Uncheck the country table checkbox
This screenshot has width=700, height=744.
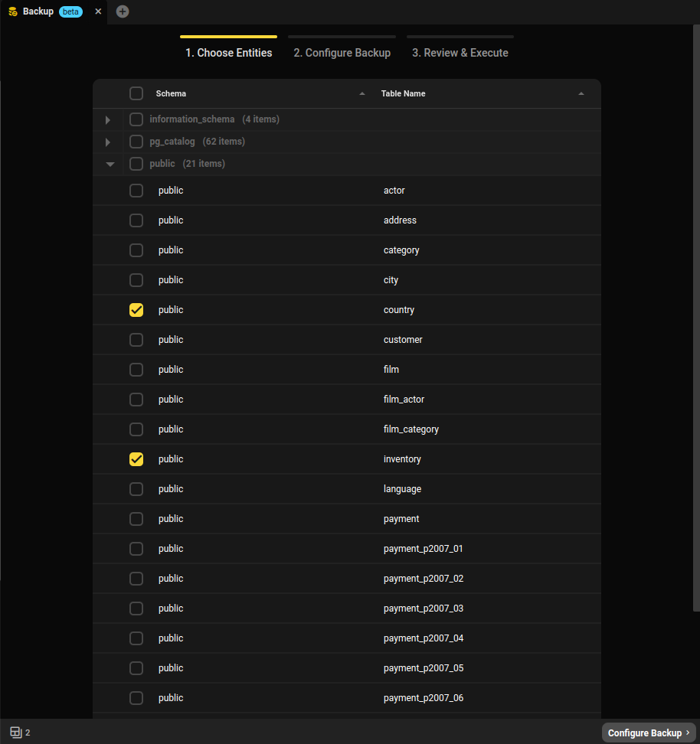136,309
